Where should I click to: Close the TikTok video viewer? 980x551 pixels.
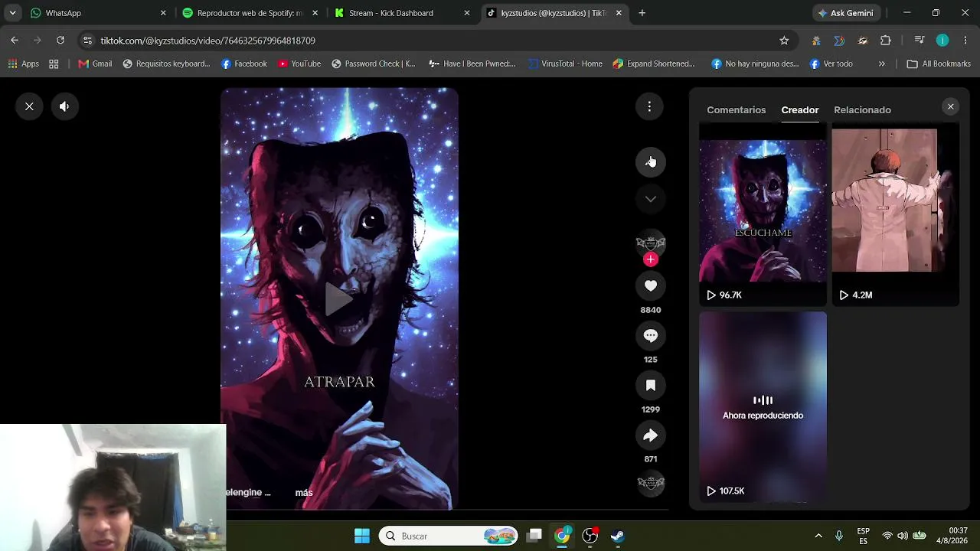click(29, 106)
